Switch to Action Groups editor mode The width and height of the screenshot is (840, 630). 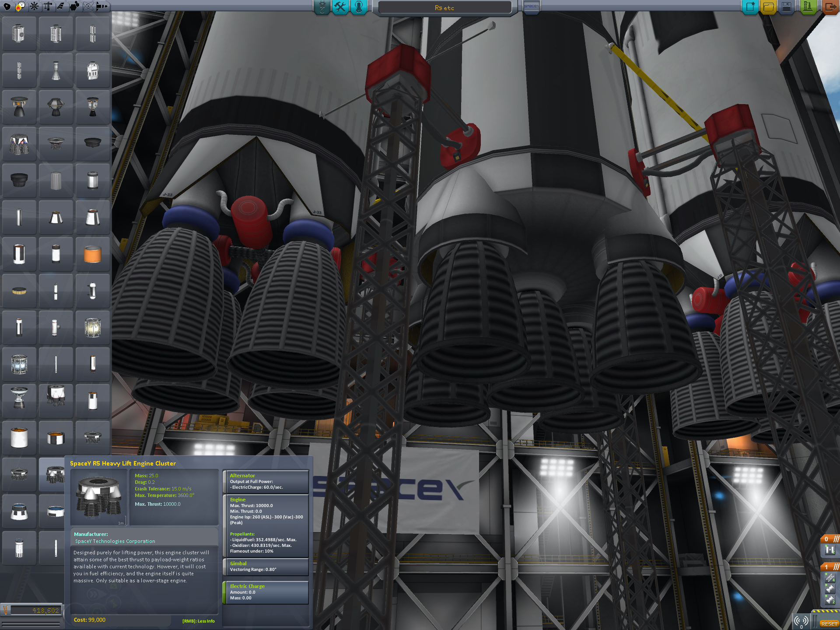[x=340, y=7]
